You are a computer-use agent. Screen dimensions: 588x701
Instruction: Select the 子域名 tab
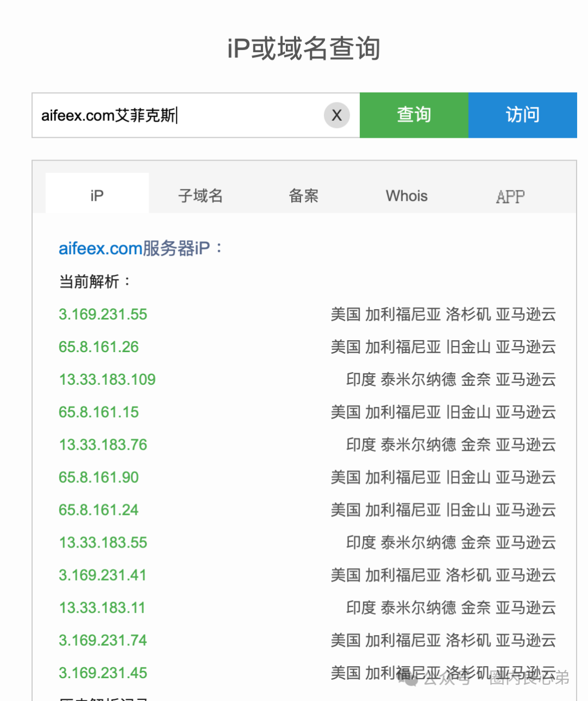tap(200, 195)
